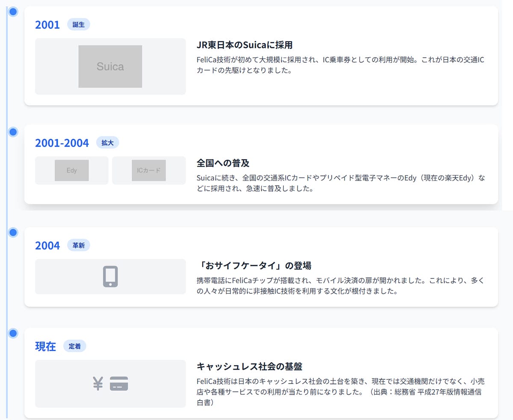Open the Edy placeholder image
513x420 pixels.
pyautogui.click(x=72, y=170)
